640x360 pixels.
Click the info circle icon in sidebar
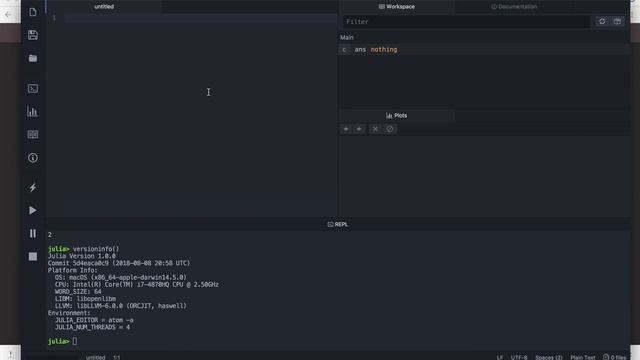pyautogui.click(x=33, y=158)
